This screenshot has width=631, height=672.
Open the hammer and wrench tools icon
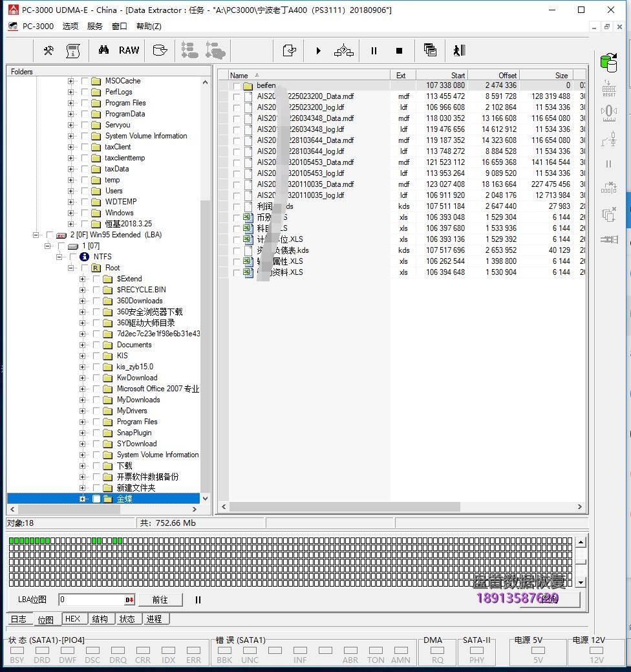tap(48, 50)
